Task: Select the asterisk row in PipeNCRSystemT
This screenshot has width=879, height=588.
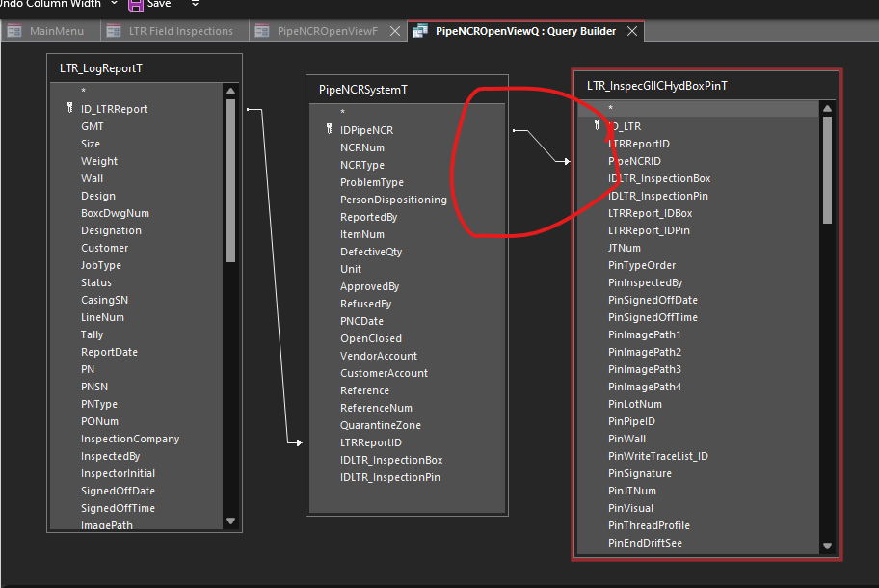Action: point(342,113)
